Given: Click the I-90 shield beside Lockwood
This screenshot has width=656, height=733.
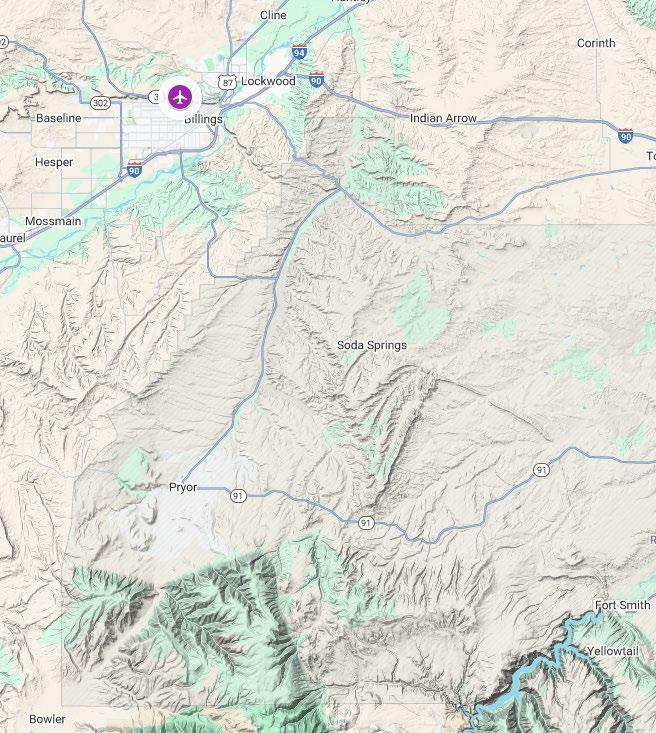Looking at the screenshot, I should click(316, 79).
